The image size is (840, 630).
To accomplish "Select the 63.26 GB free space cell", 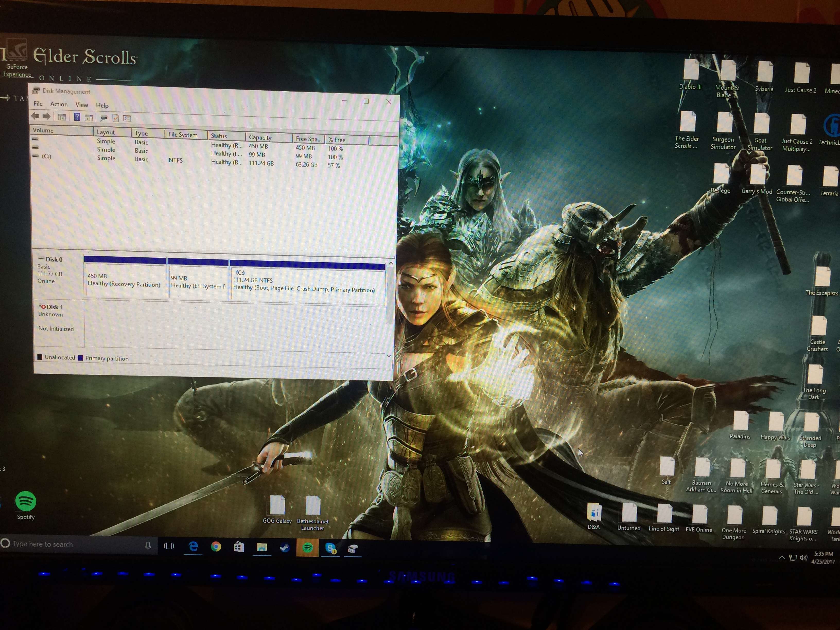I will click(307, 164).
